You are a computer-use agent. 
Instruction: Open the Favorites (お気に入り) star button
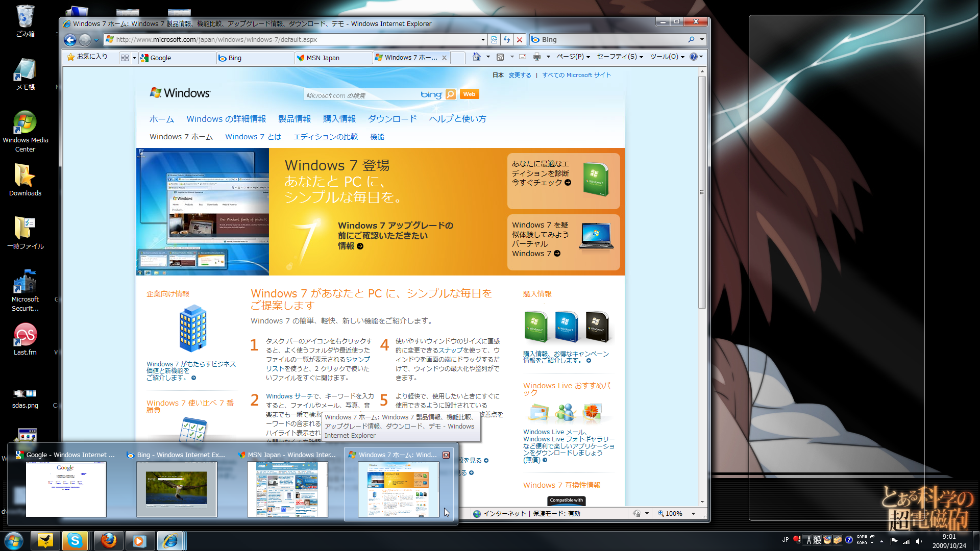coord(87,57)
